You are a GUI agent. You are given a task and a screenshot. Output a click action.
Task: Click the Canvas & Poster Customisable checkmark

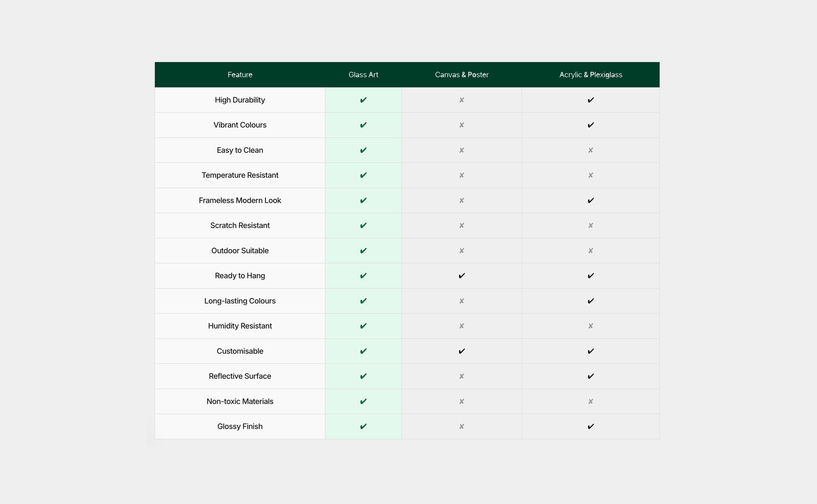pos(461,351)
